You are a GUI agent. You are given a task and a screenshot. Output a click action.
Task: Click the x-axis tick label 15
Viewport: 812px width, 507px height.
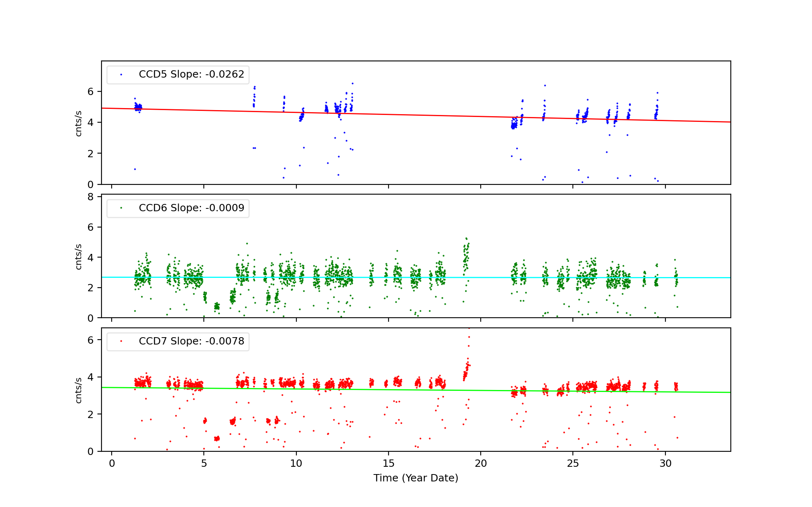(x=389, y=464)
